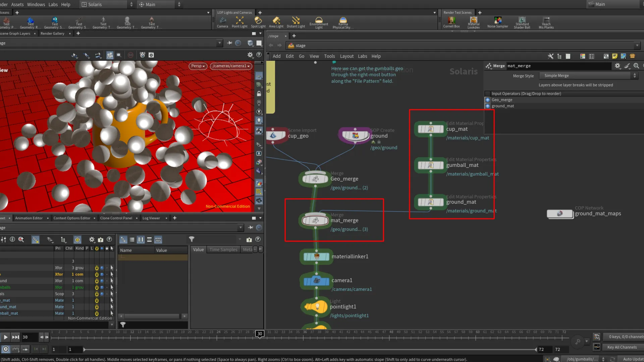Click the Cornell Box test scene icon

pyautogui.click(x=451, y=21)
